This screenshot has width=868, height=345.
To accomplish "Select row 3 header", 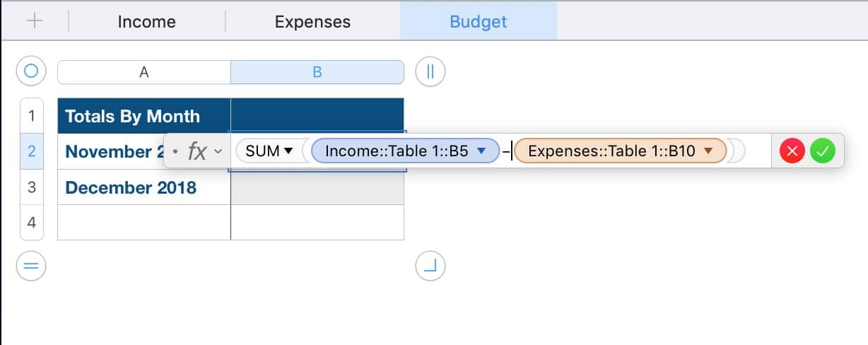I will tap(31, 187).
